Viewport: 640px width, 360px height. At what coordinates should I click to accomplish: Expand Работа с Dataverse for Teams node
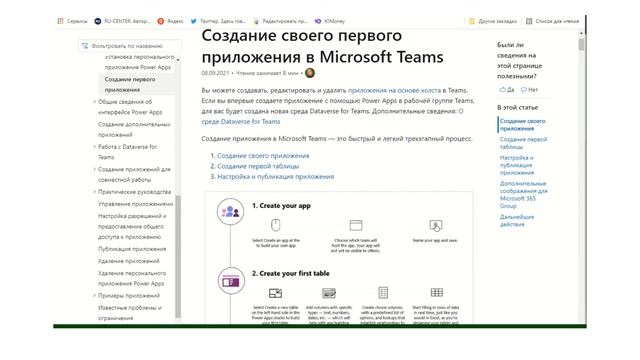click(x=95, y=147)
